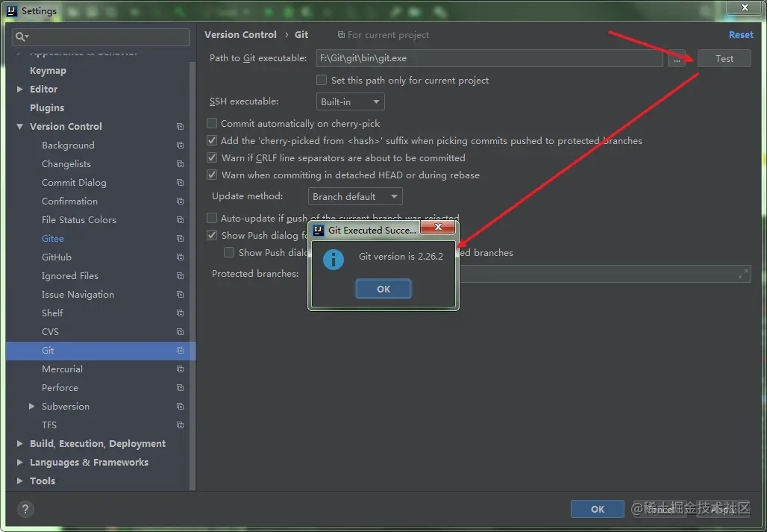Select Issue Navigation in settings tree
Image resolution: width=767 pixels, height=532 pixels.
[x=78, y=295]
